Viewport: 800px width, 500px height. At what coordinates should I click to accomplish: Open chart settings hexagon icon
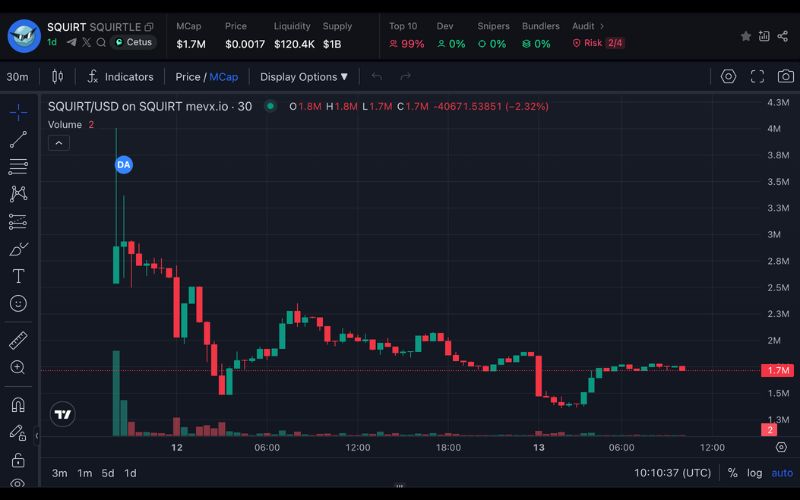729,77
